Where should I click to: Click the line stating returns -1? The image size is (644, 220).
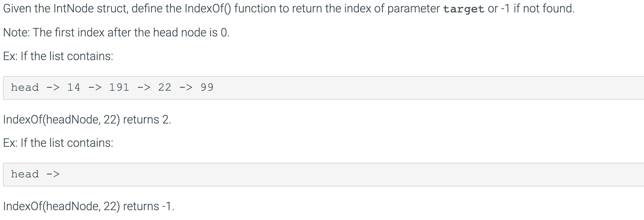(x=89, y=206)
